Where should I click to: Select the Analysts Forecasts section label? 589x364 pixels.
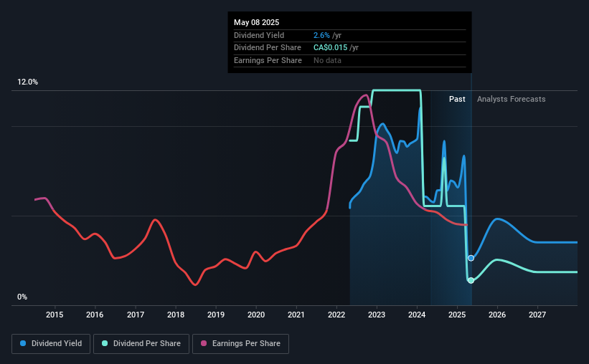pyautogui.click(x=512, y=99)
